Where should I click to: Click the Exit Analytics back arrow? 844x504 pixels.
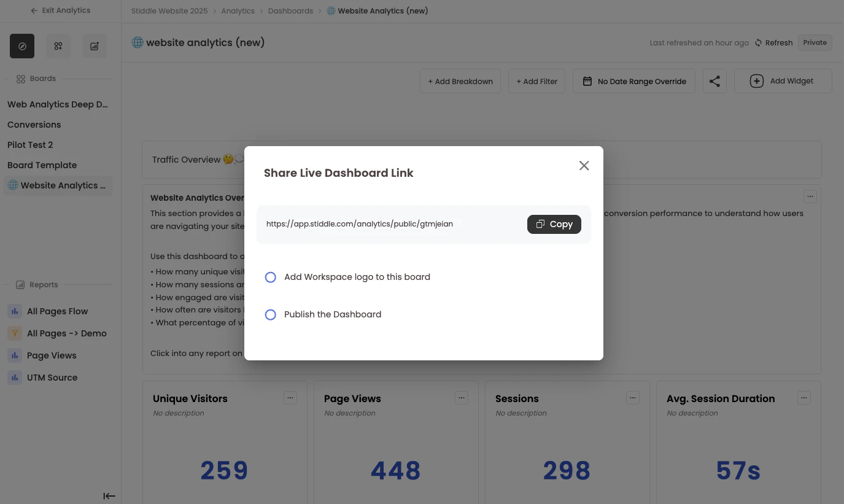[34, 10]
